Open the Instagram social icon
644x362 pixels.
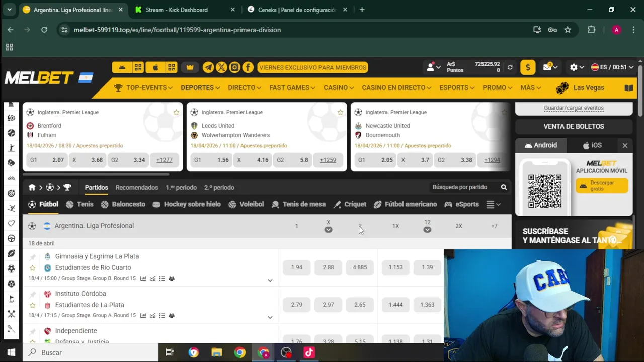click(234, 67)
